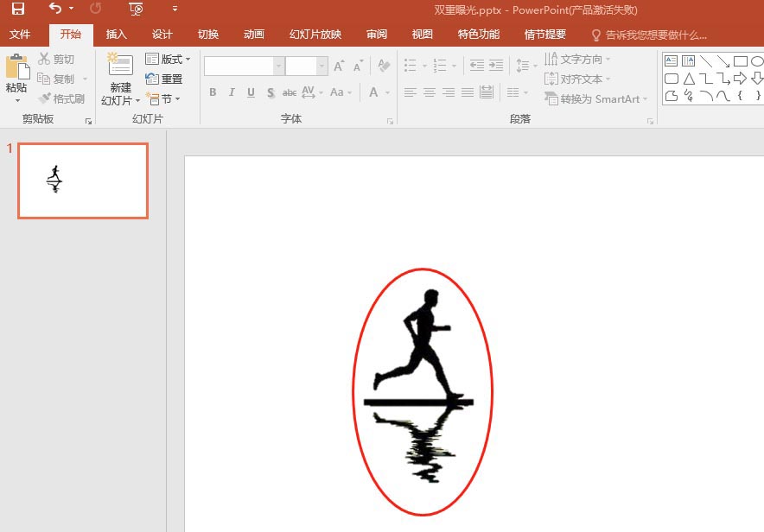The width and height of the screenshot is (764, 532).
Task: Select the triangle shape in shapes gallery
Action: (689, 79)
